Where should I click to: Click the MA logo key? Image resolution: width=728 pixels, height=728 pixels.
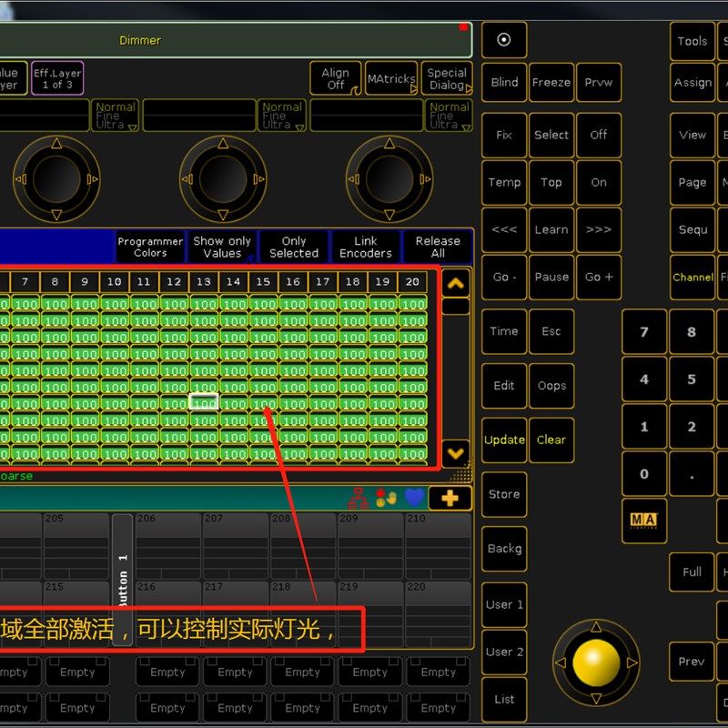(644, 520)
